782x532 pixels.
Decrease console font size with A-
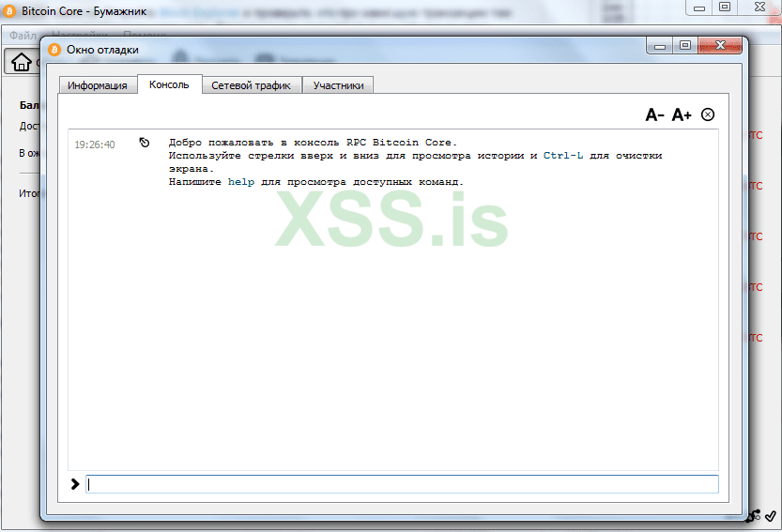[655, 115]
